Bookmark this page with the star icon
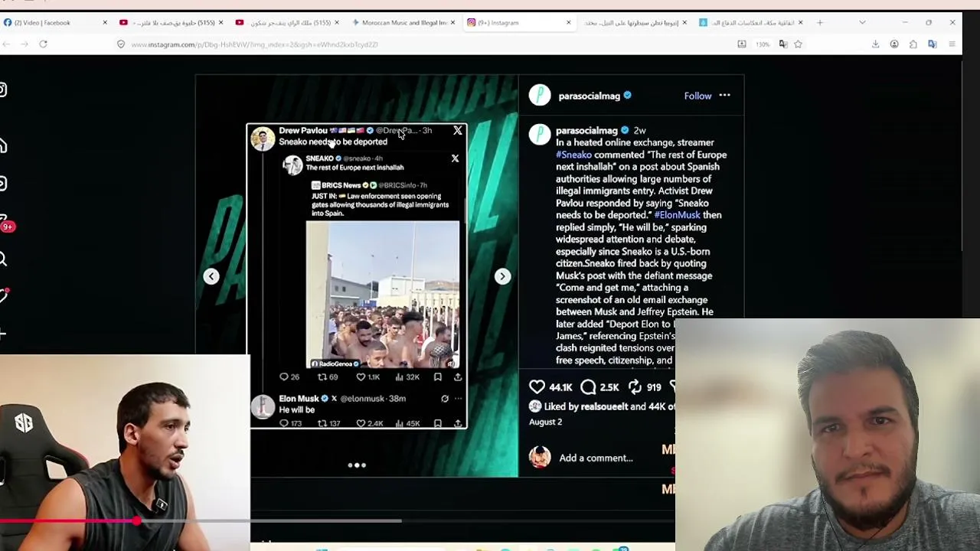The image size is (980, 551). [x=798, y=44]
